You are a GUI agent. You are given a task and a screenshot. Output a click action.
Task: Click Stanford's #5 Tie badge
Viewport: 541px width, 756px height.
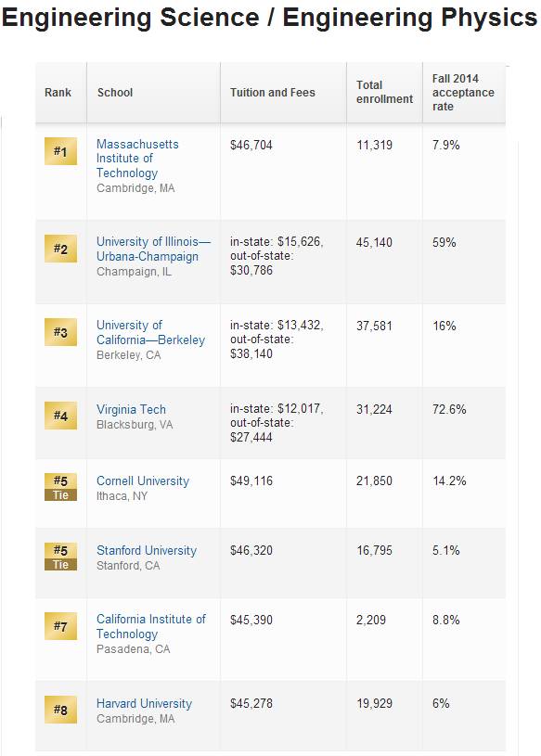click(60, 557)
